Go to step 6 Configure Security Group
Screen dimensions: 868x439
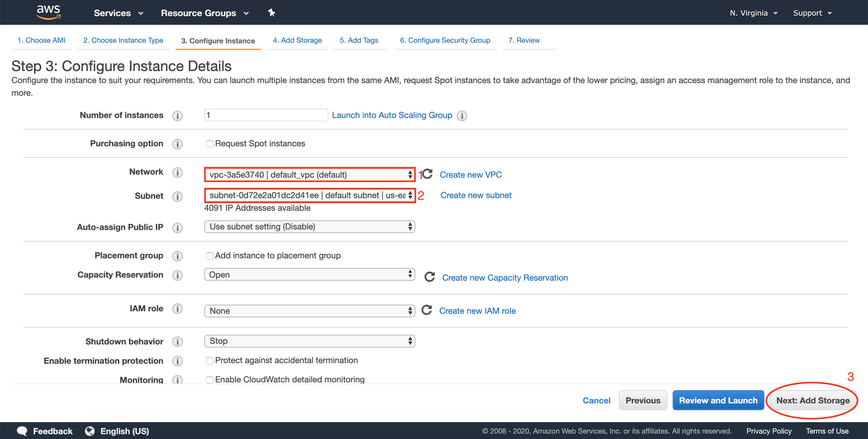pos(445,40)
